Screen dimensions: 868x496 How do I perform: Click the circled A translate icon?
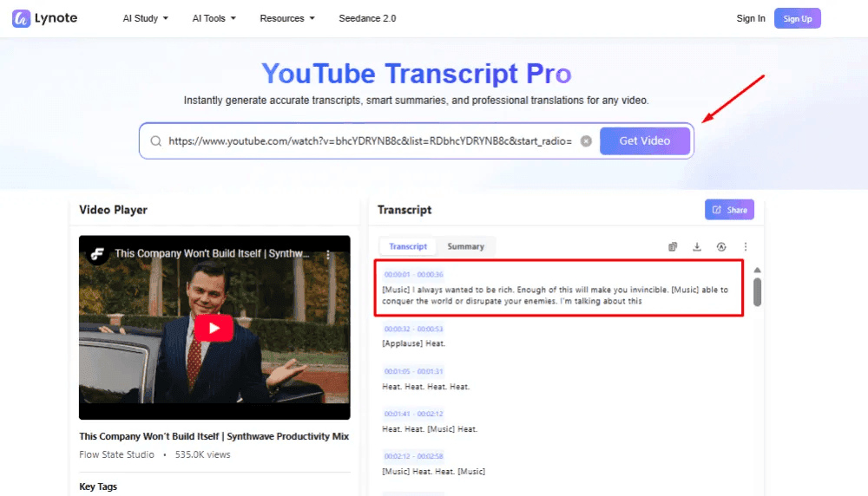point(720,246)
